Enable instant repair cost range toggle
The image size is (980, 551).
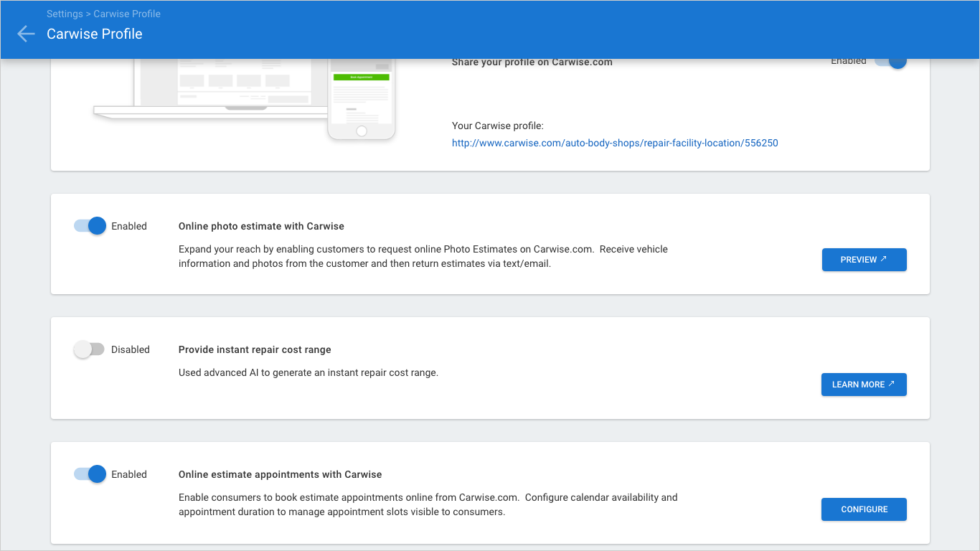(x=90, y=349)
